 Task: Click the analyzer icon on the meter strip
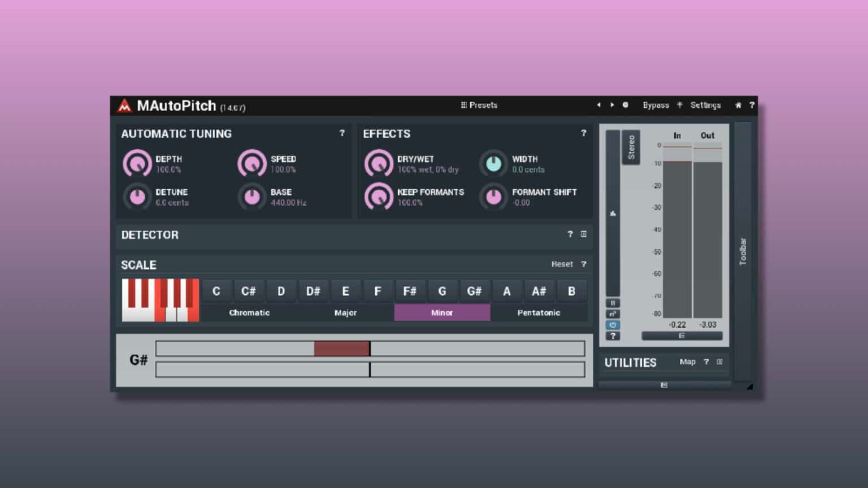[x=613, y=213]
